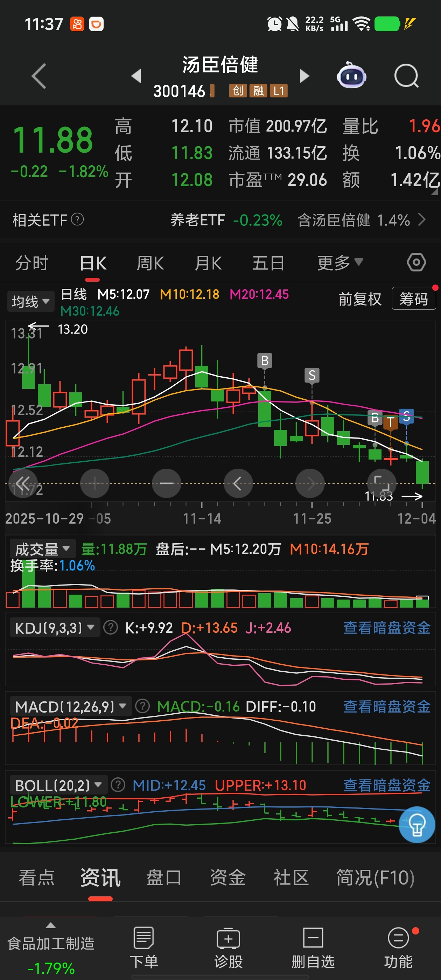Open 诊股 stock diagnosis
Viewport: 441px width, 980px height.
(x=228, y=948)
